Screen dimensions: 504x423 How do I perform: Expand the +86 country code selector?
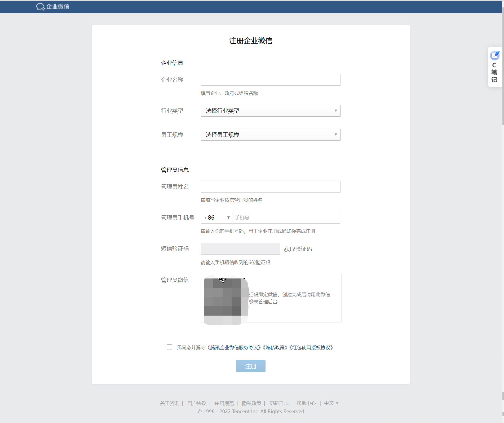pos(216,217)
